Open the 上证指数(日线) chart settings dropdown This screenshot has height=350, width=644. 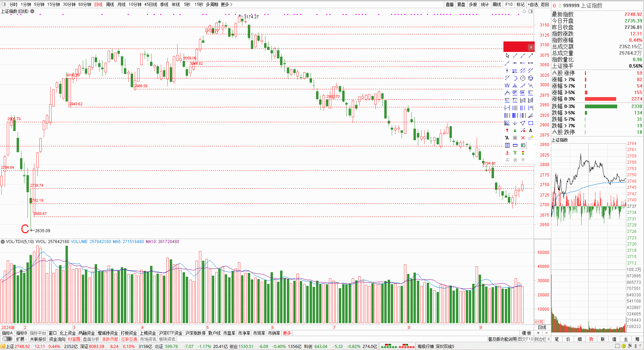click(32, 11)
